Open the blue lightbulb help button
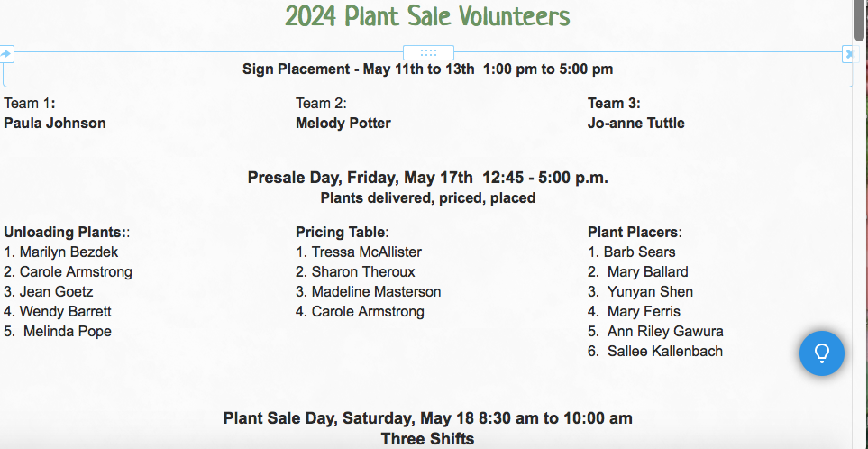868x449 pixels. 821,353
